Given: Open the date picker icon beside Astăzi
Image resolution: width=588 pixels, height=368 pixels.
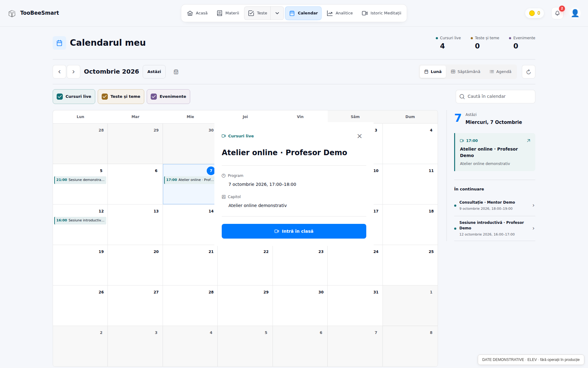Looking at the screenshot, I should point(176,72).
